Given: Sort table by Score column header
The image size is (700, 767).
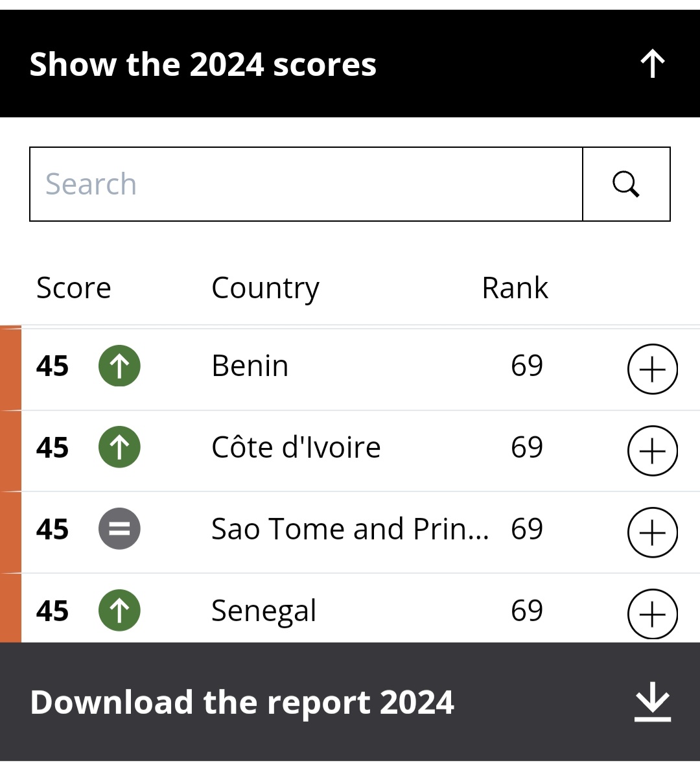Looking at the screenshot, I should point(74,288).
